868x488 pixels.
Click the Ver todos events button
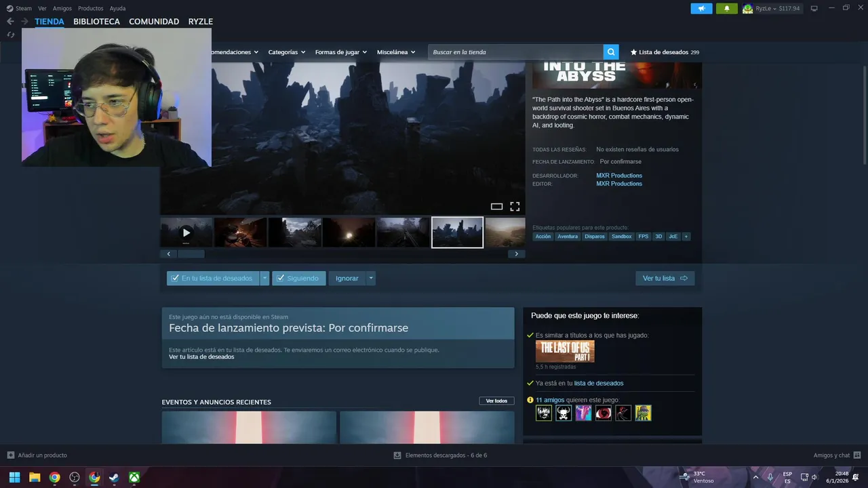pyautogui.click(x=496, y=401)
